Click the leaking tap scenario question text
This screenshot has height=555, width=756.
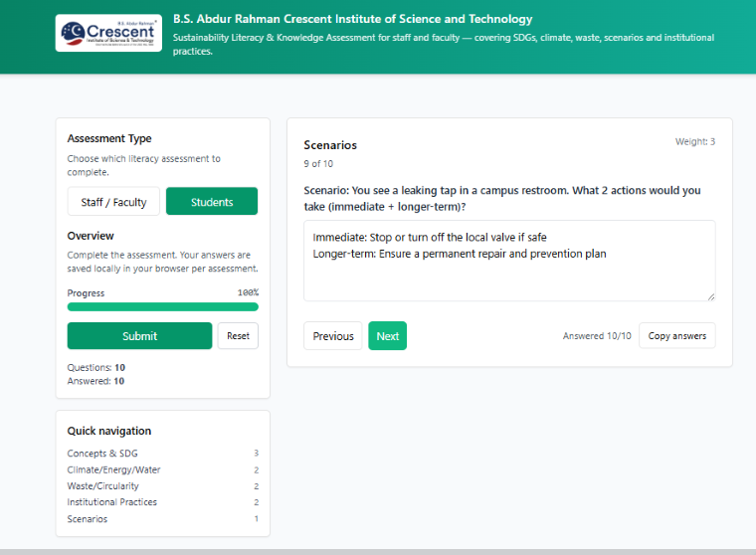click(x=502, y=198)
